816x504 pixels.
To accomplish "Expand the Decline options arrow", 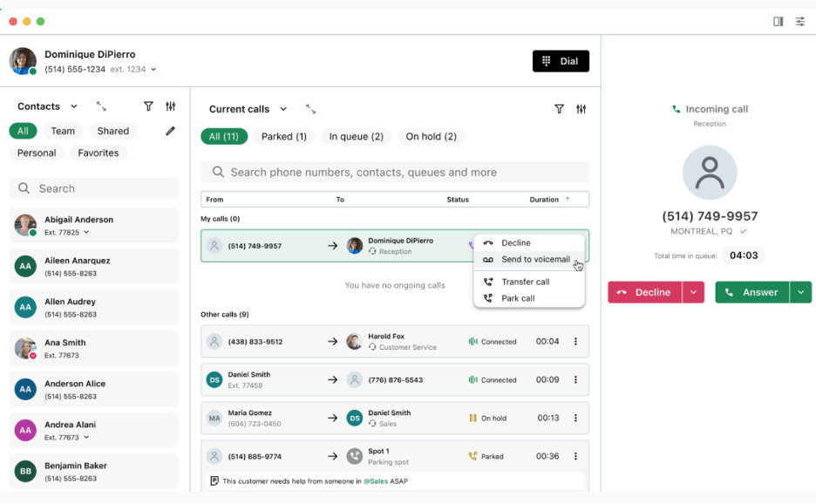I will [693, 292].
